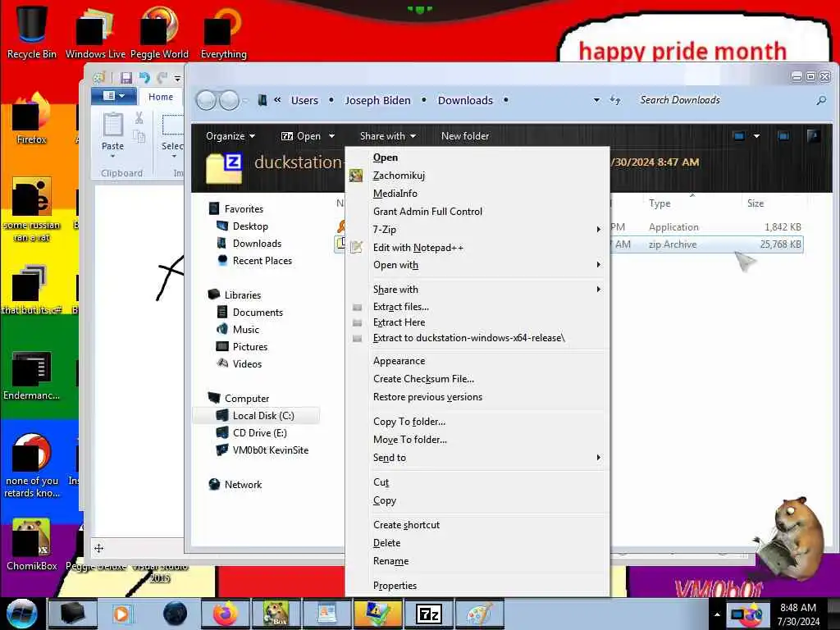Click New folder in Explorer toolbar
Screen dimensions: 840x630
(465, 136)
